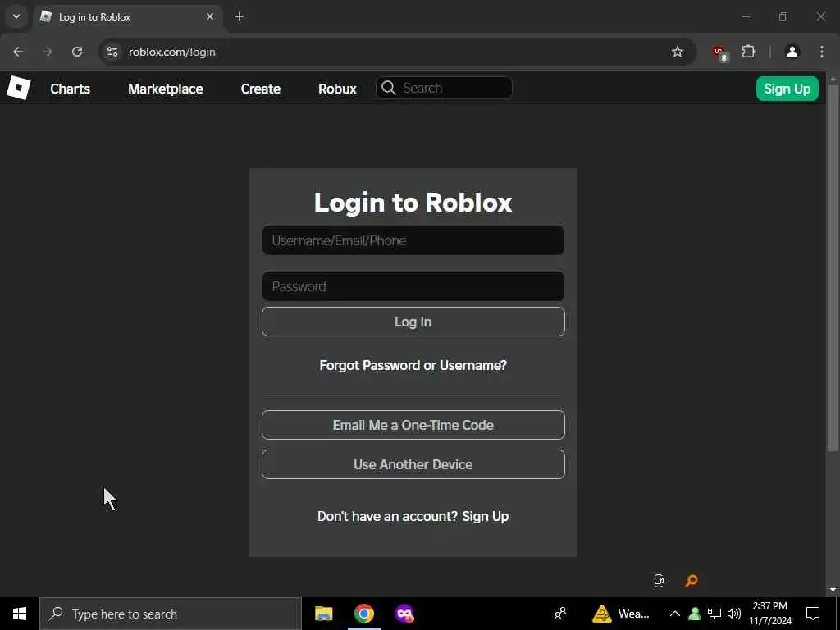Screen dimensions: 840x630
Task: Click the green person tray icon
Action: point(695,614)
